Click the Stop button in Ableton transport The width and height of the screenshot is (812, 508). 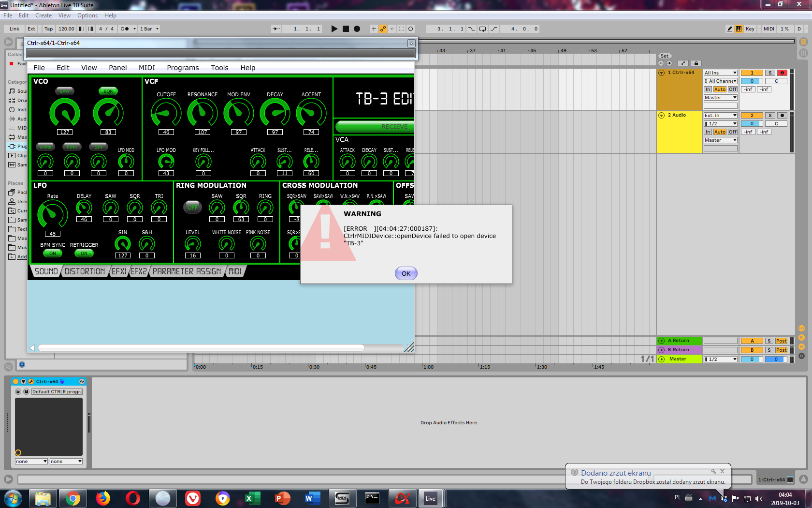click(x=346, y=29)
